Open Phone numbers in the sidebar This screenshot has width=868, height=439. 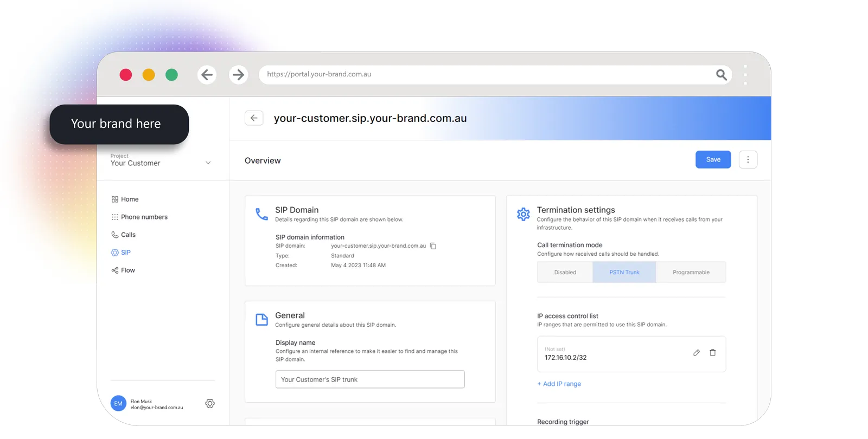pyautogui.click(x=139, y=217)
